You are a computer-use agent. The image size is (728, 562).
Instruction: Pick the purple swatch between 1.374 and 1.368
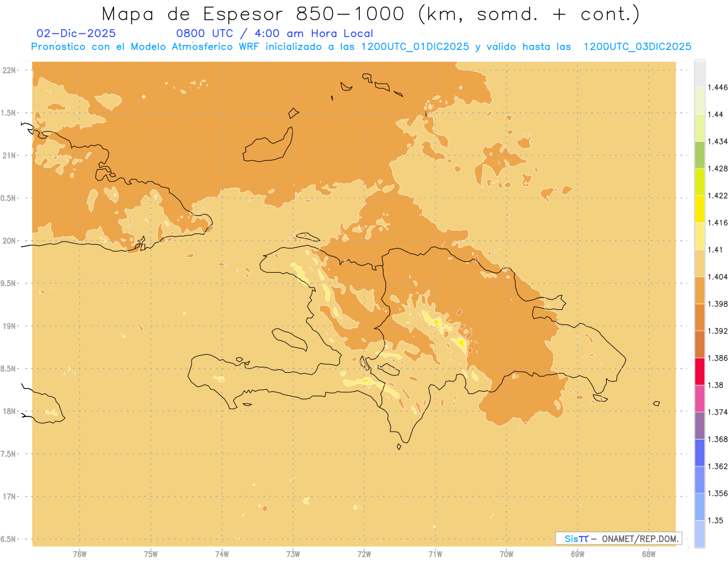coord(699,425)
